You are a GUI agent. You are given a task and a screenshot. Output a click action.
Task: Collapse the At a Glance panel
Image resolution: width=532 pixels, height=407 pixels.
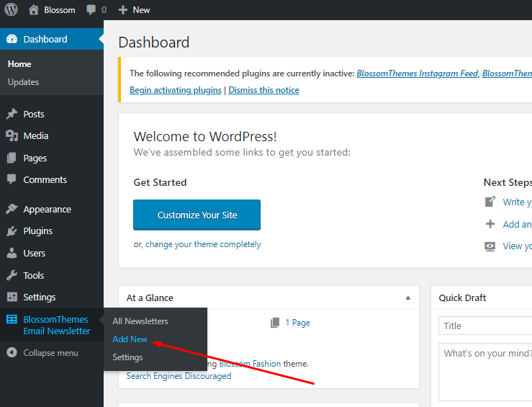click(x=408, y=298)
